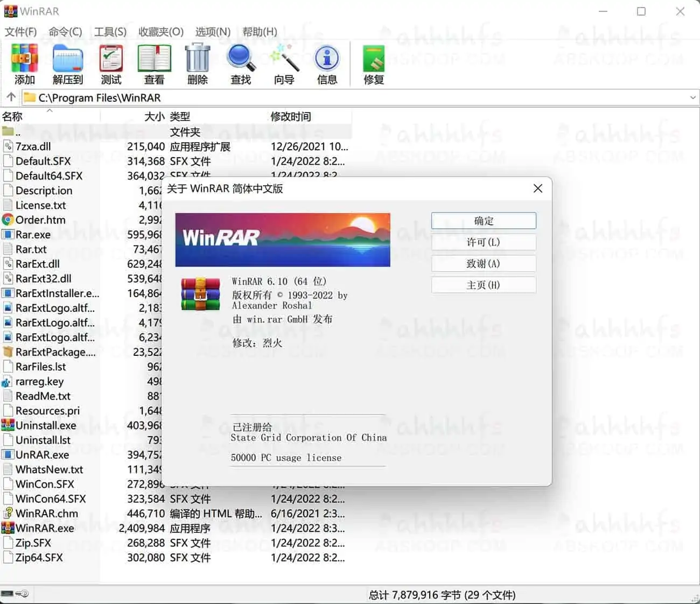This screenshot has width=700, height=604.
Task: Select the Default.SFX file name
Action: pyautogui.click(x=43, y=161)
